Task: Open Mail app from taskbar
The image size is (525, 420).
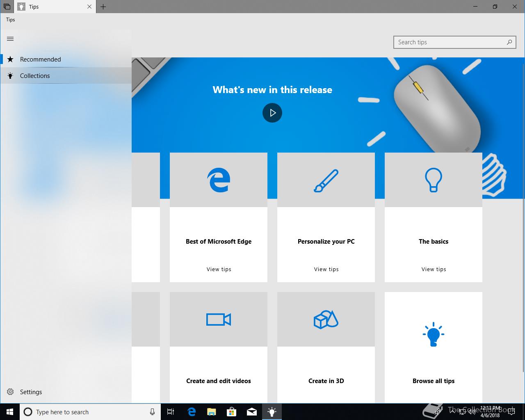Action: [251, 412]
